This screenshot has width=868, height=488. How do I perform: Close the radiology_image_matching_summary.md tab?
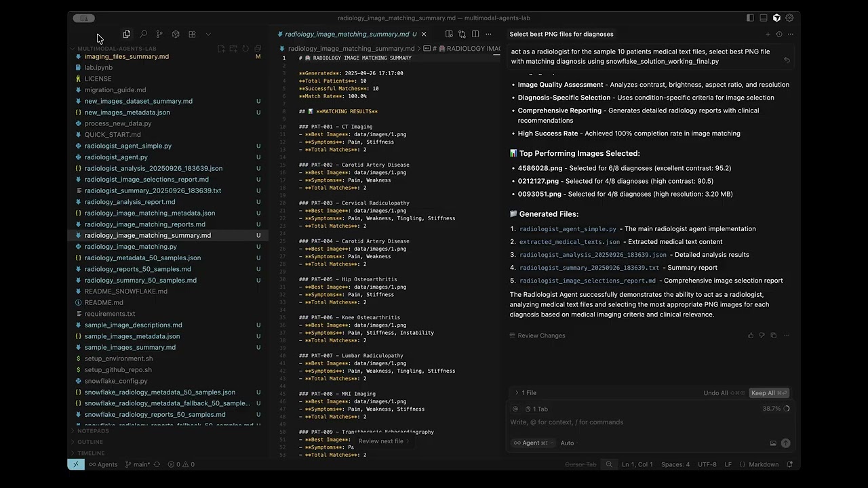pyautogui.click(x=424, y=34)
